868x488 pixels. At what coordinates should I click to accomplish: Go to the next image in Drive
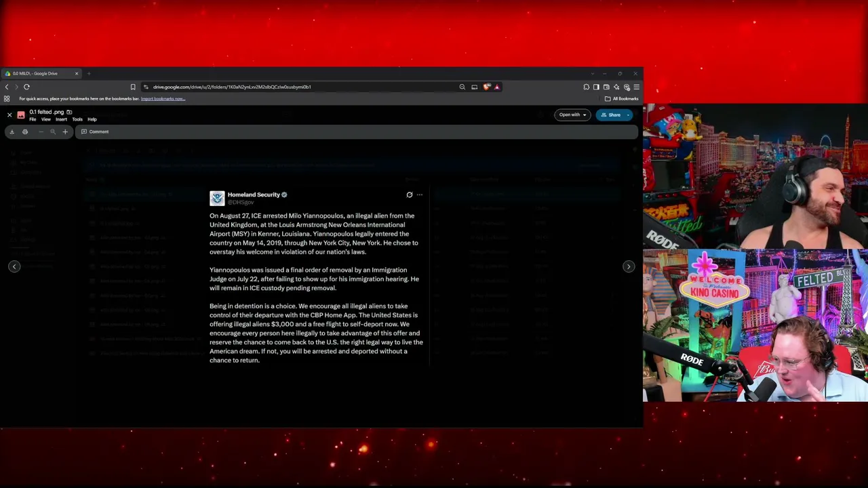click(x=629, y=266)
